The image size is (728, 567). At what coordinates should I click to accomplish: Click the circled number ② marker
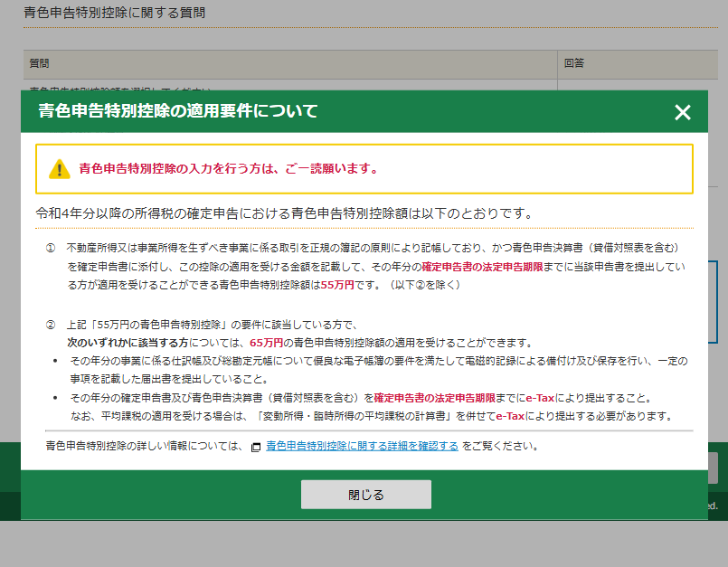click(51, 325)
